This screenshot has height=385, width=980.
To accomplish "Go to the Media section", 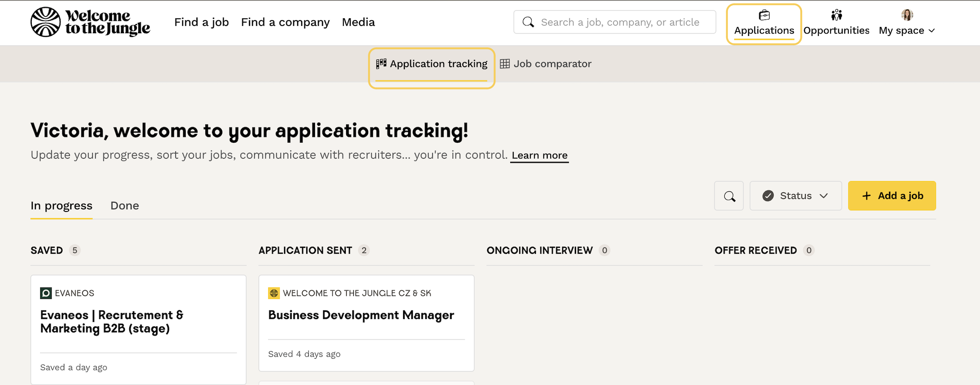I will coord(358,22).
